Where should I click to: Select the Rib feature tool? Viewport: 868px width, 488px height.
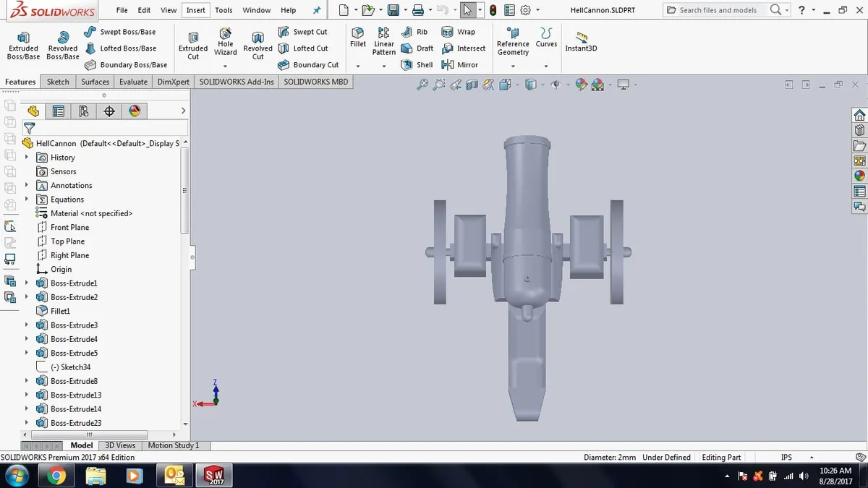pyautogui.click(x=414, y=32)
